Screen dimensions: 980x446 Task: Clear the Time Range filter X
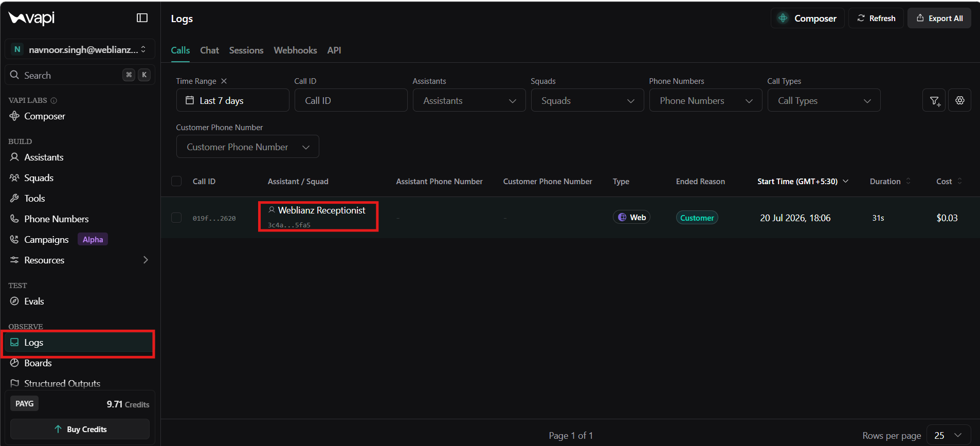coord(224,81)
